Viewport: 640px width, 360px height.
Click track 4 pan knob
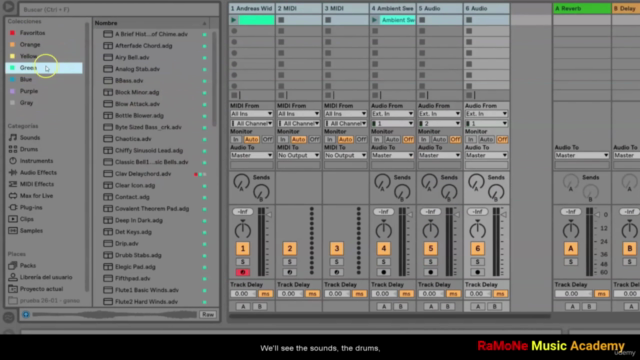(383, 230)
